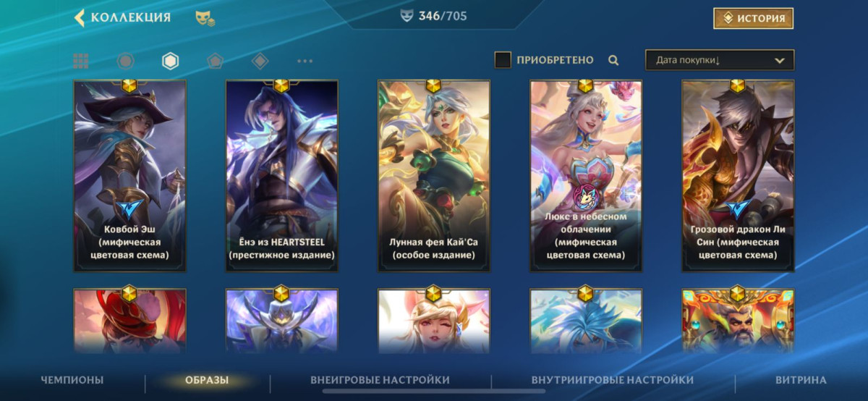The height and width of the screenshot is (401, 868).
Task: Select the white hexagon rarity filter
Action: coord(170,62)
